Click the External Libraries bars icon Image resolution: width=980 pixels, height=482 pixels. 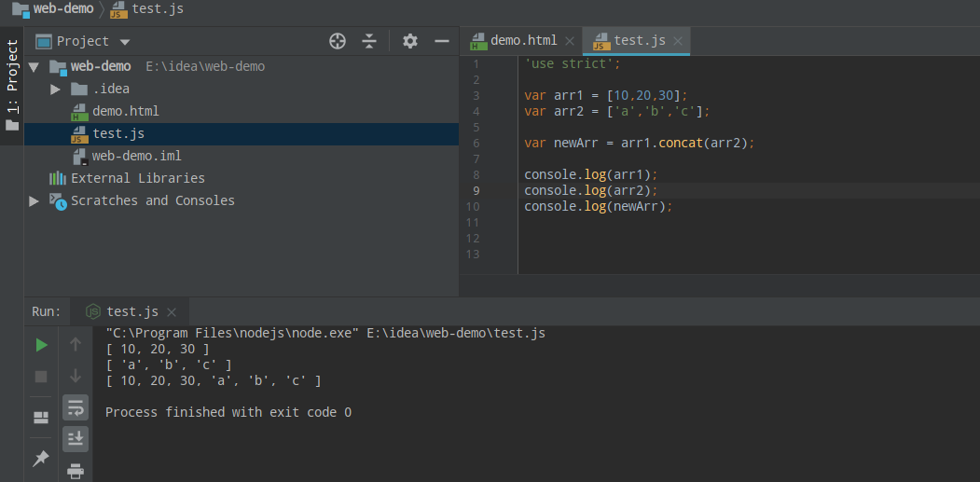58,178
